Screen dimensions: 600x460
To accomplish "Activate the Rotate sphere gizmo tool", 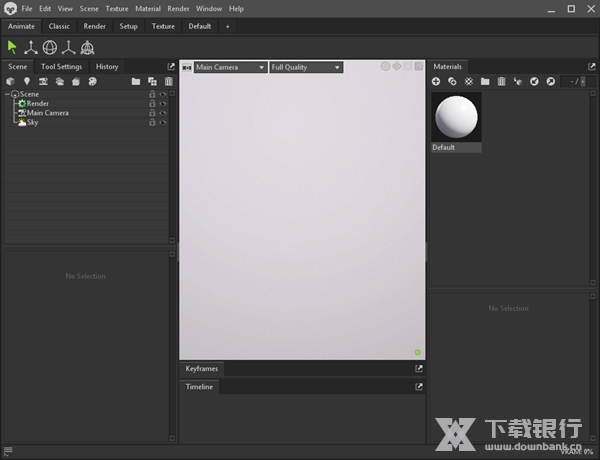I will click(x=50, y=47).
